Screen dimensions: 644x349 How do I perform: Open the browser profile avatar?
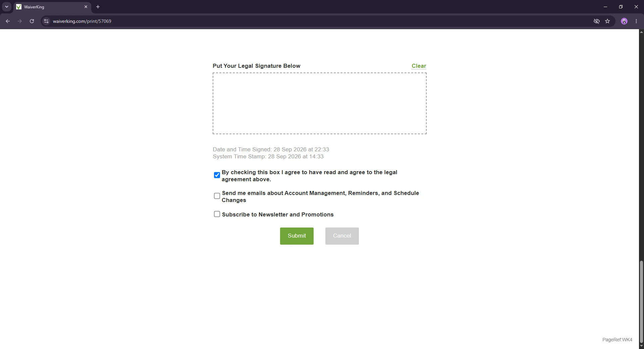pos(624,21)
